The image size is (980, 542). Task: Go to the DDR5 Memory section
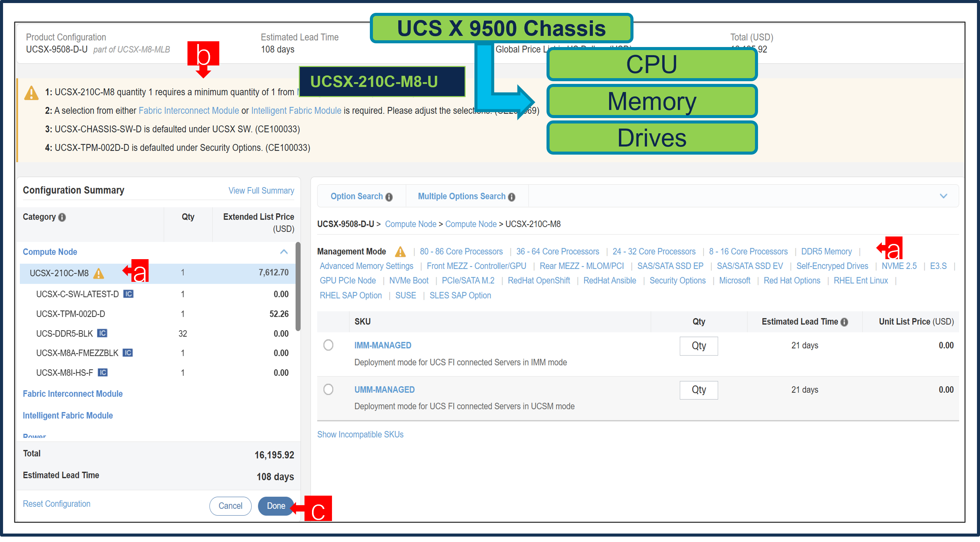826,252
